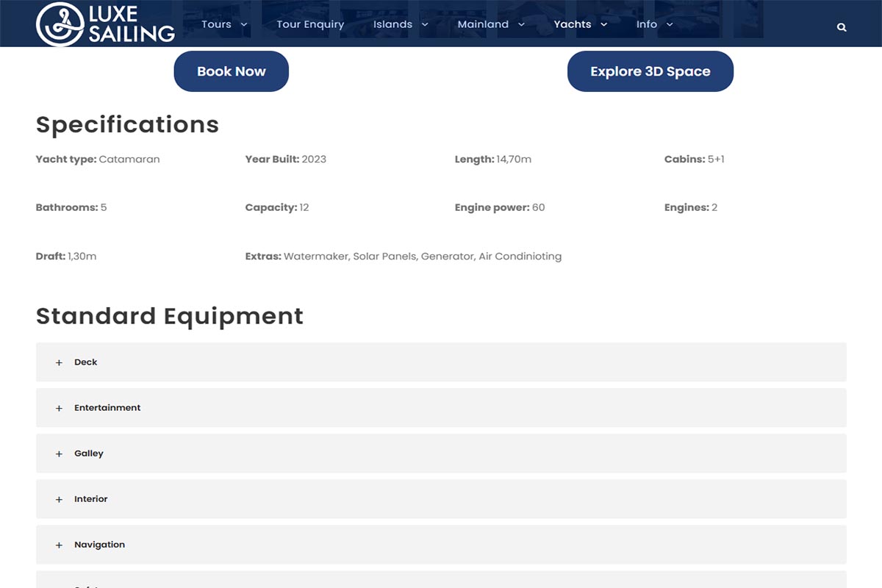Screen dimensions: 882x588
Task: Click the plus icon beside Galley
Action: [x=59, y=453]
